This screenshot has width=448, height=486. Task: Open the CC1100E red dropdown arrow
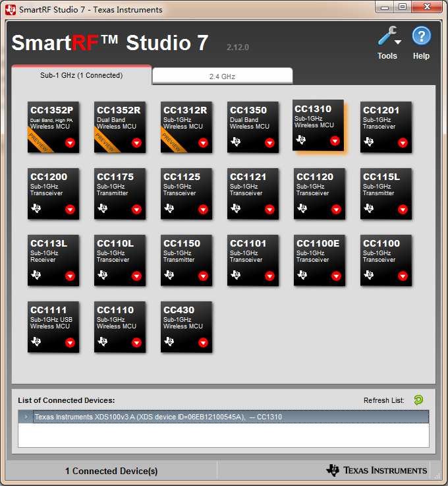click(336, 276)
